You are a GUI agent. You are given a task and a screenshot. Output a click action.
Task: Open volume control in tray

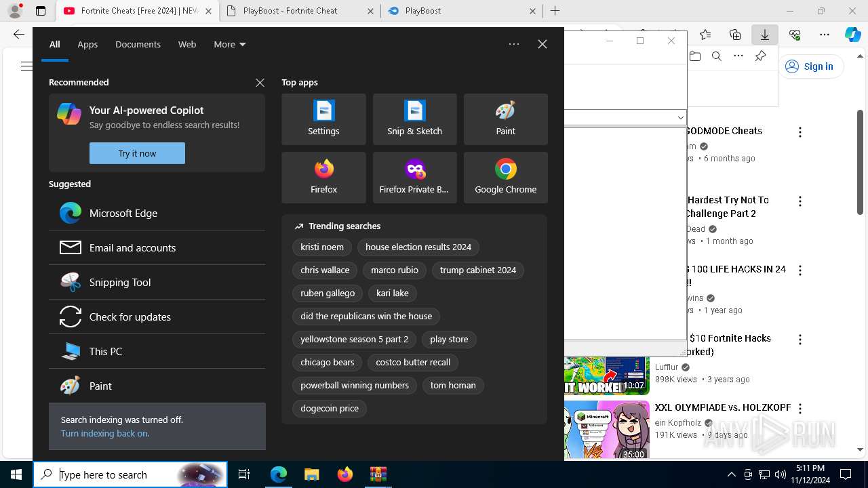click(781, 474)
